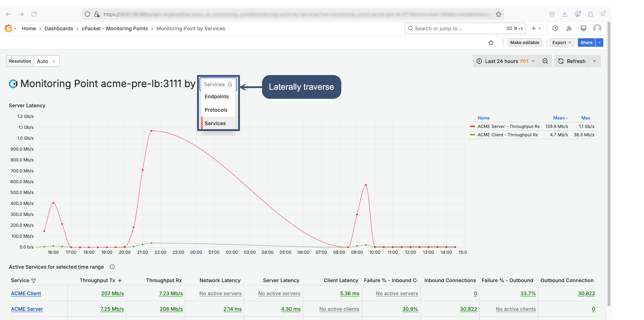Toggle ACME Server Throughput Rx series

(x=508, y=127)
